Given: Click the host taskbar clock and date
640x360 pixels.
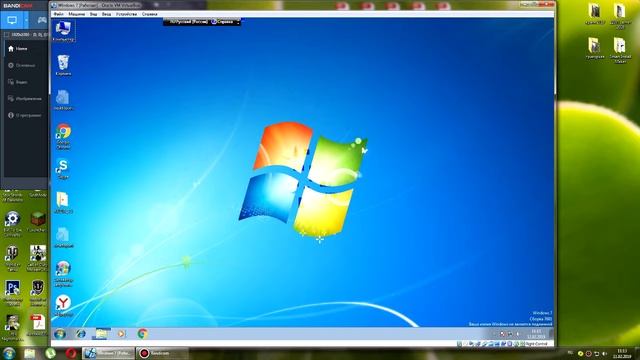Looking at the screenshot, I should coord(622,353).
